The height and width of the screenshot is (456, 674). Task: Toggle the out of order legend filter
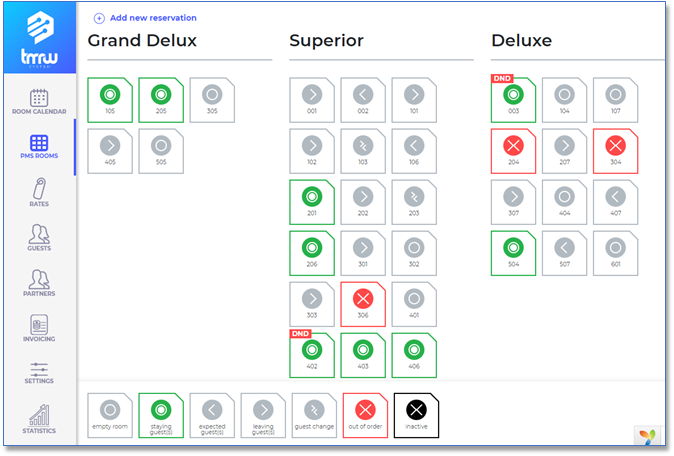(365, 416)
